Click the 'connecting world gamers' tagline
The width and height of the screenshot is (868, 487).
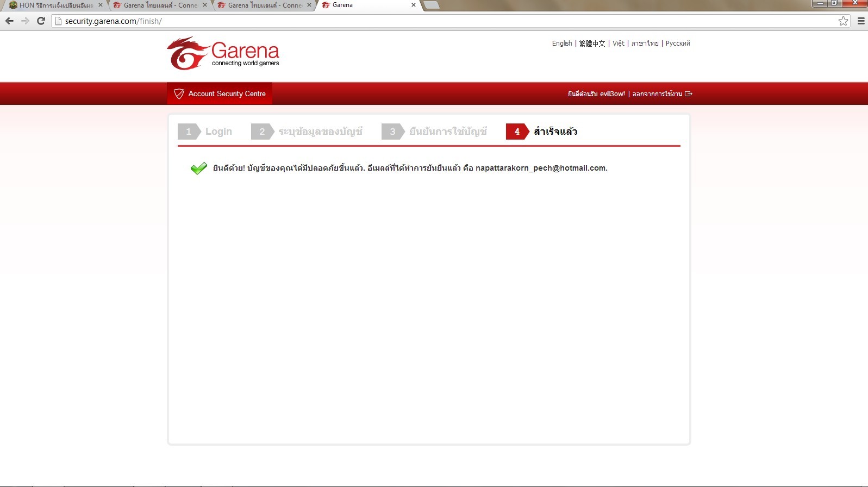246,63
